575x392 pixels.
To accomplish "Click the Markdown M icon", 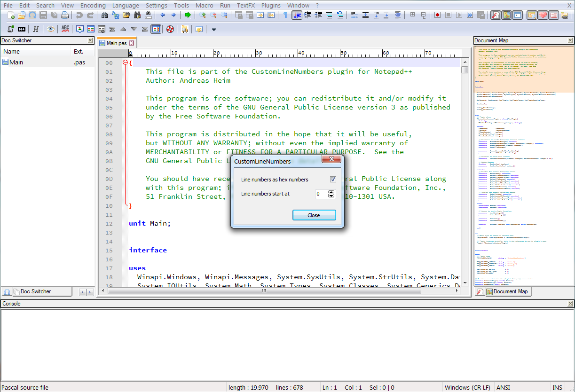I will [x=22, y=29].
